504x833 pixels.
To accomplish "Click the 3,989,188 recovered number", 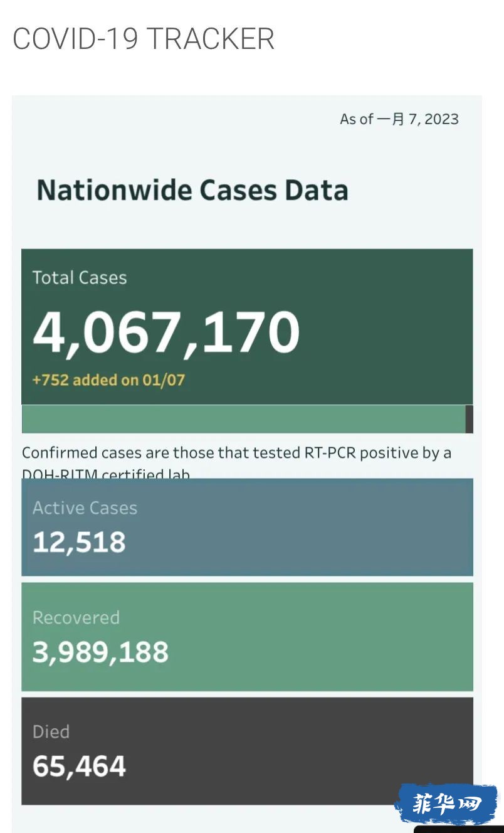I will click(x=100, y=652).
